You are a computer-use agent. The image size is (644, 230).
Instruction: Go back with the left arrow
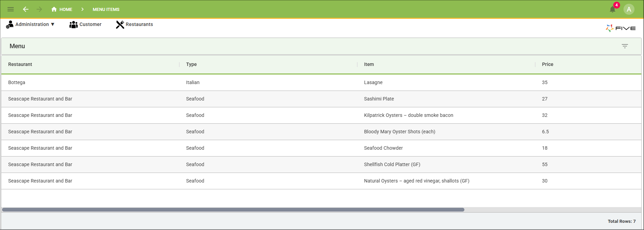(26, 9)
